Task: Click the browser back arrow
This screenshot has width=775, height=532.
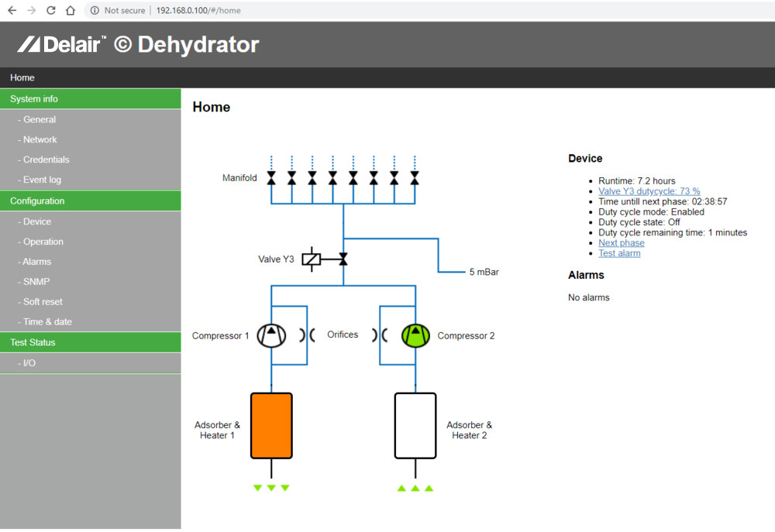Action: click(12, 10)
